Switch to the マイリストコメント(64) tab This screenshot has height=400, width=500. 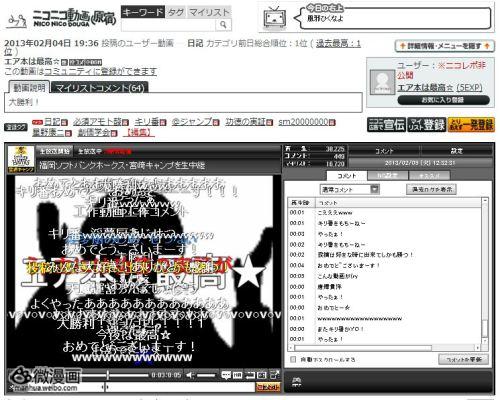[x=99, y=88]
